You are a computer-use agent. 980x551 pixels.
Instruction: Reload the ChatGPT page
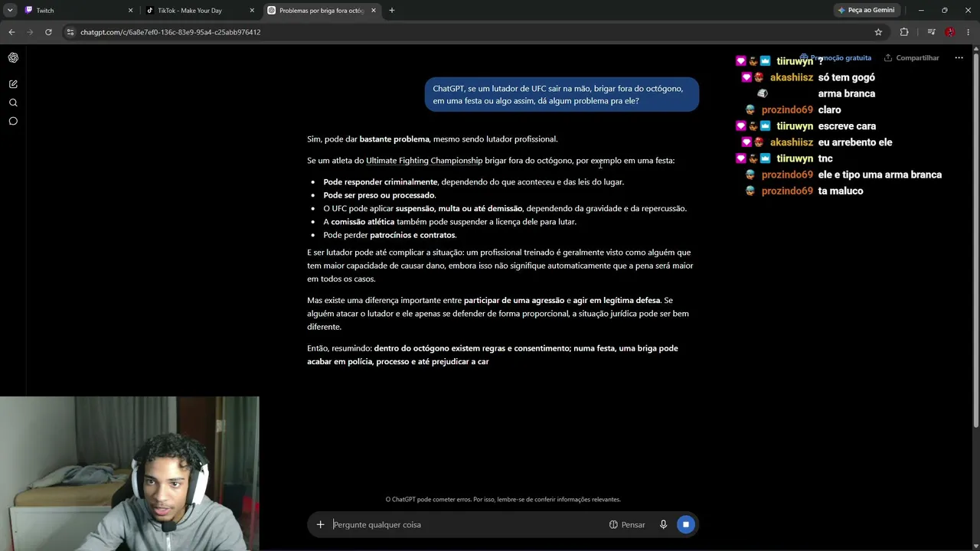[48, 32]
